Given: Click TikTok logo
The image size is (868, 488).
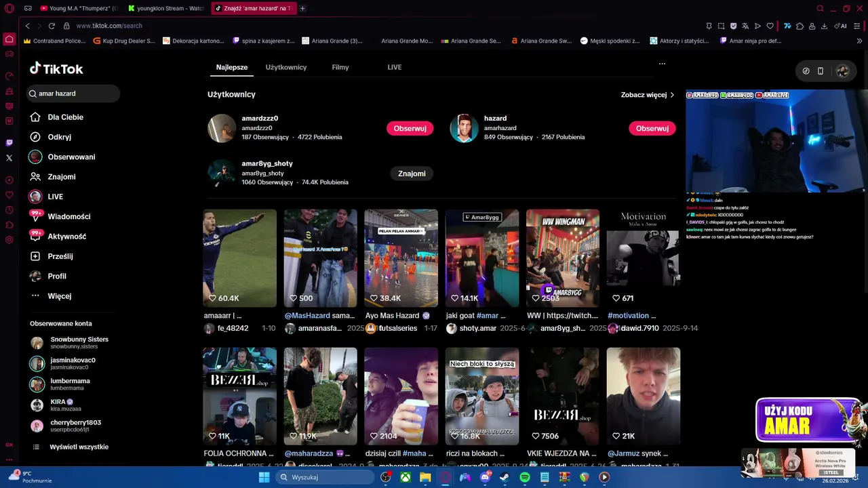Looking at the screenshot, I should pos(56,68).
